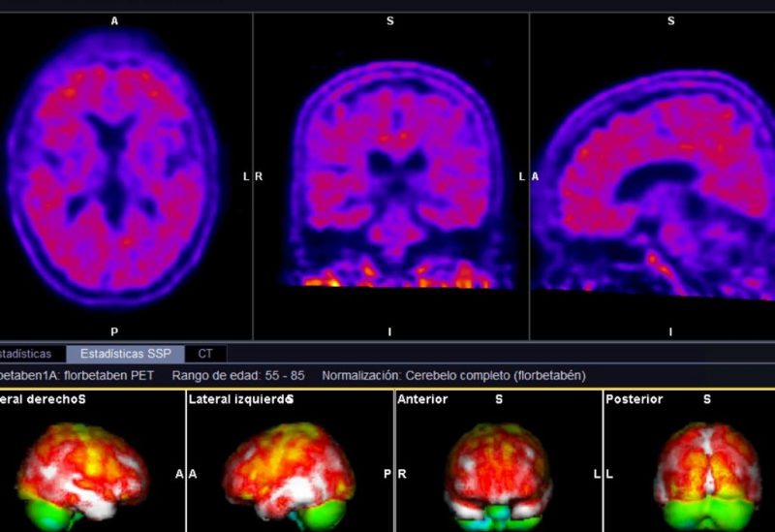Click the 'S' marker above the coronal view
The width and height of the screenshot is (775, 532).
coord(390,20)
